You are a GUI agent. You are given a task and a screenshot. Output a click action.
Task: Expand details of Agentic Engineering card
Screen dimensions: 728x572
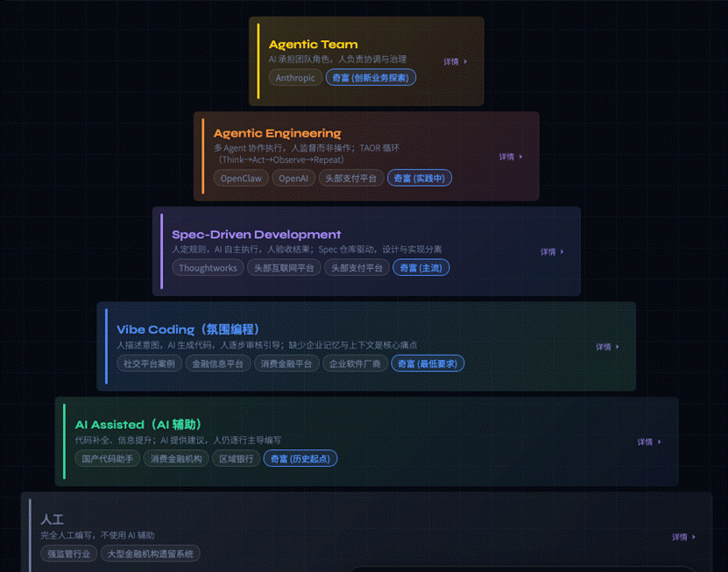(511, 157)
